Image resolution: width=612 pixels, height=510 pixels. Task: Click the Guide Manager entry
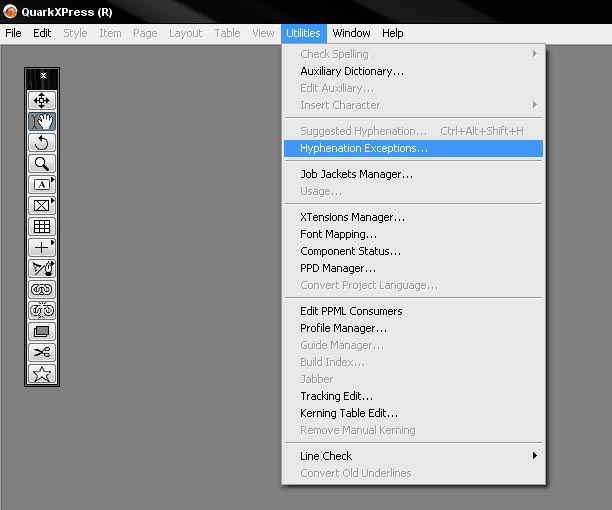point(413,345)
